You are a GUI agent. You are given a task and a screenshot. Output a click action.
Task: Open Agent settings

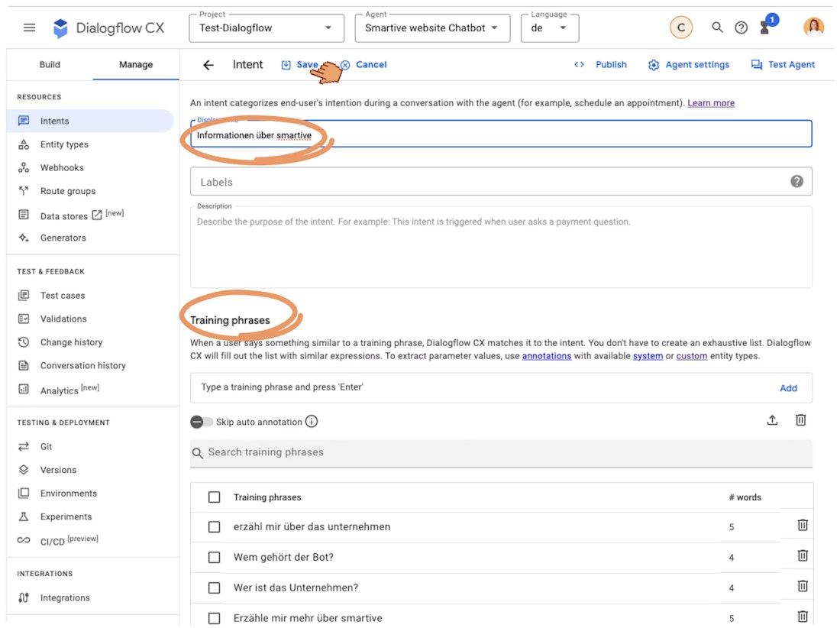pyautogui.click(x=688, y=65)
